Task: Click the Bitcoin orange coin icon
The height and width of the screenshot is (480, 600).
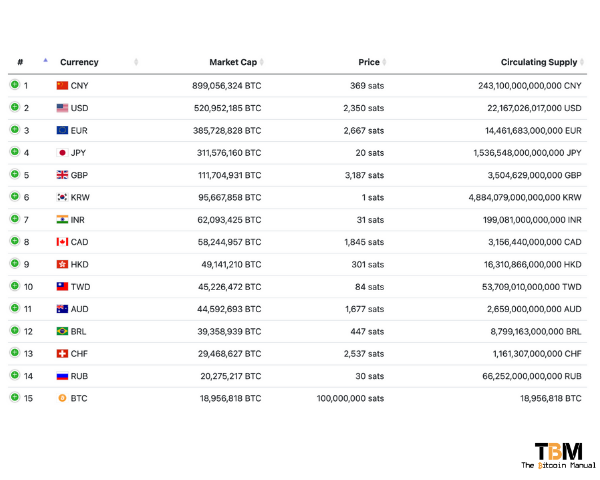Action: 62,398
